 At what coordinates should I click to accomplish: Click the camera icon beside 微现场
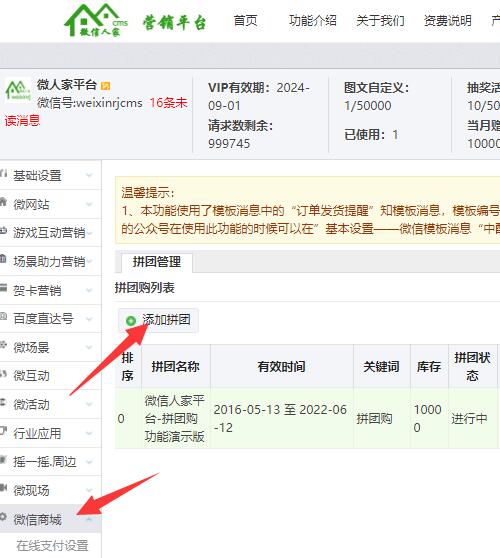3,489
